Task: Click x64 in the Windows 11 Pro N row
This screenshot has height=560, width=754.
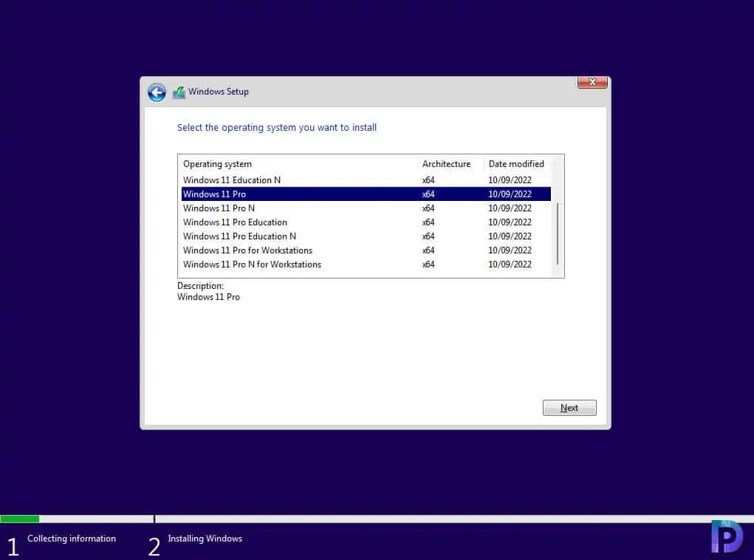Action: point(428,208)
